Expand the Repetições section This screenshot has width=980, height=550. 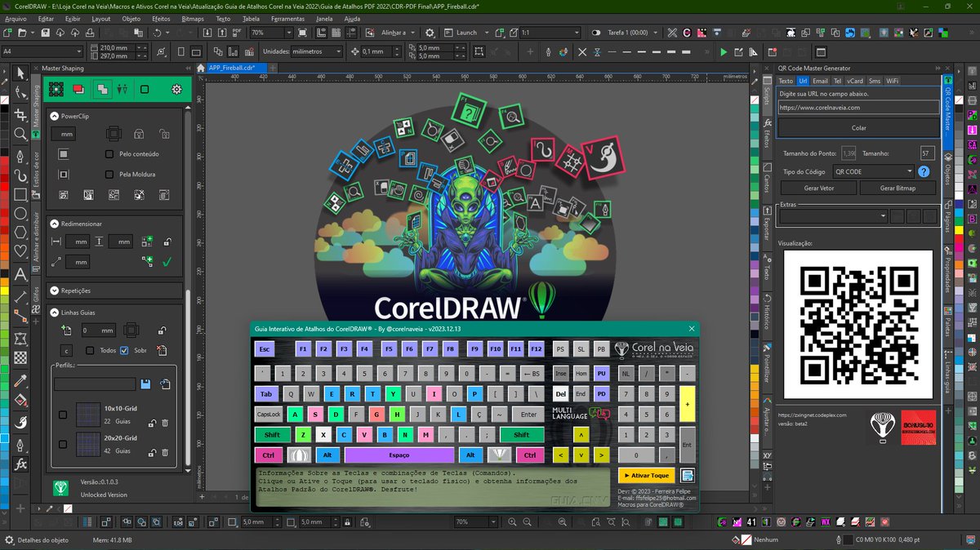click(54, 290)
